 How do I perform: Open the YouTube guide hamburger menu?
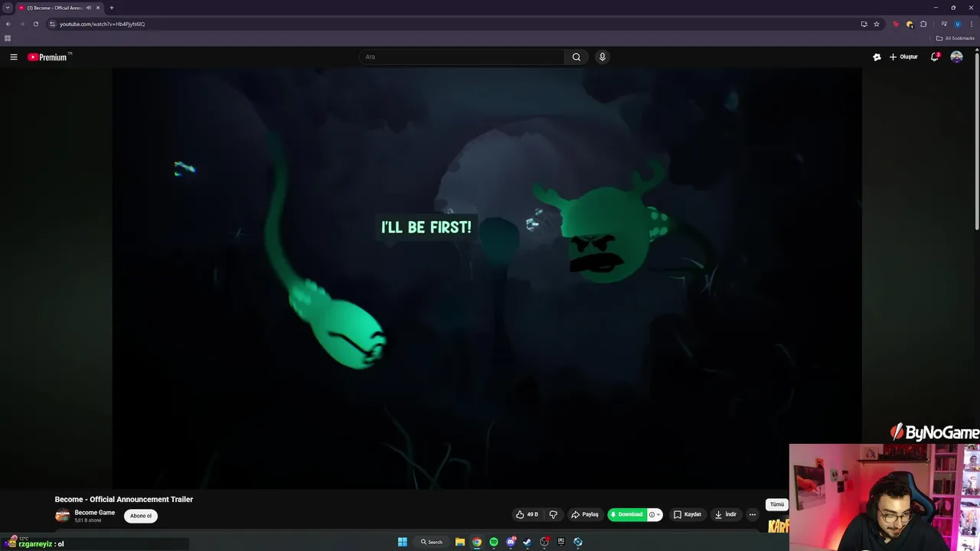pos(14,57)
